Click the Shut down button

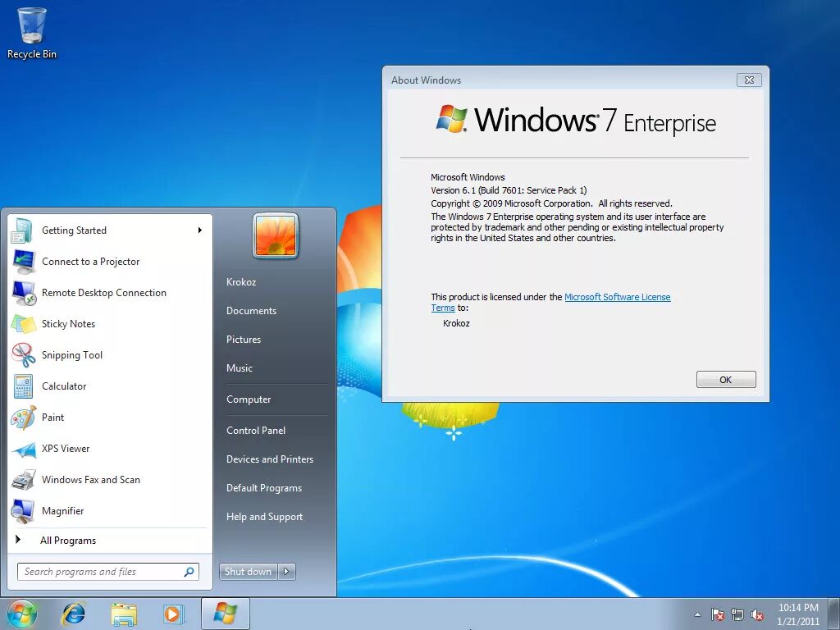pos(248,572)
